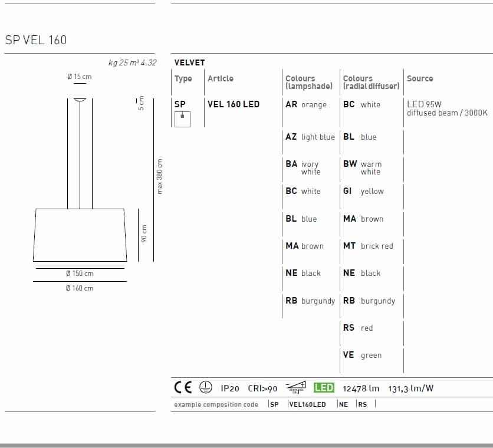Click the dimmable DALI icon
Image resolution: width=493 pixels, height=448 pixels.
pos(295,387)
